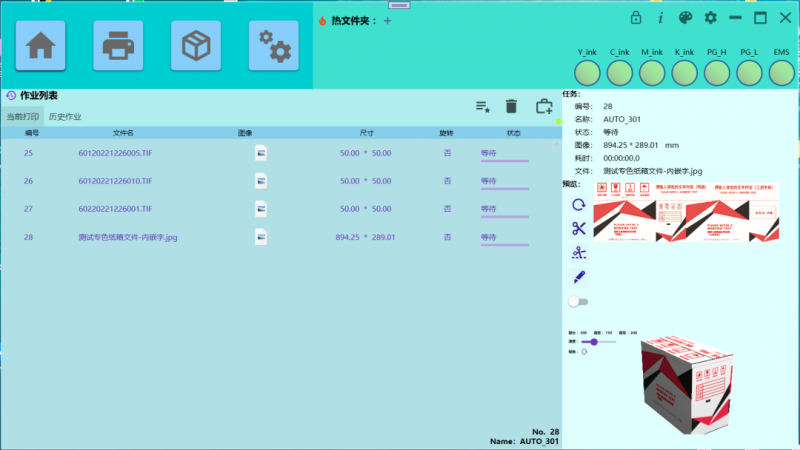
Task: Click the pen edit tool in preview
Action: (578, 277)
